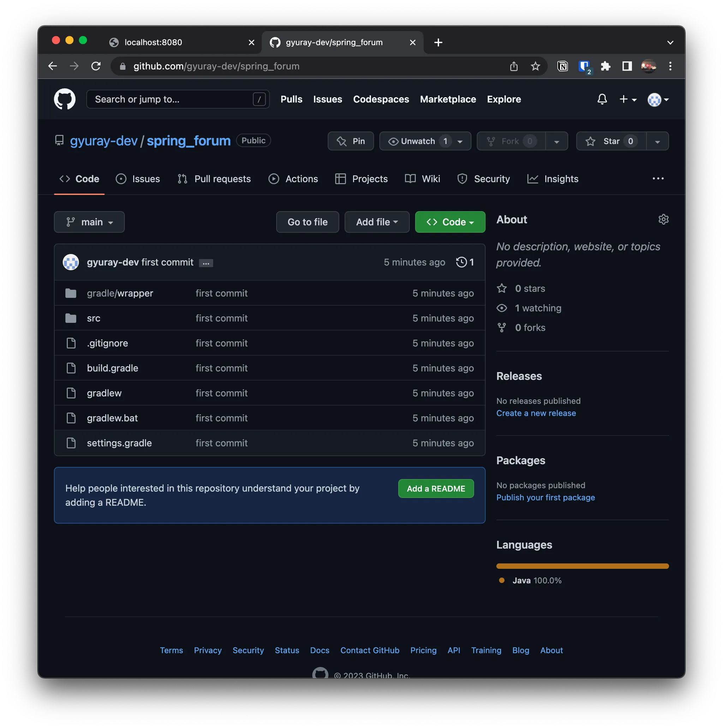Click the Bitwarden extension icon

click(x=584, y=66)
